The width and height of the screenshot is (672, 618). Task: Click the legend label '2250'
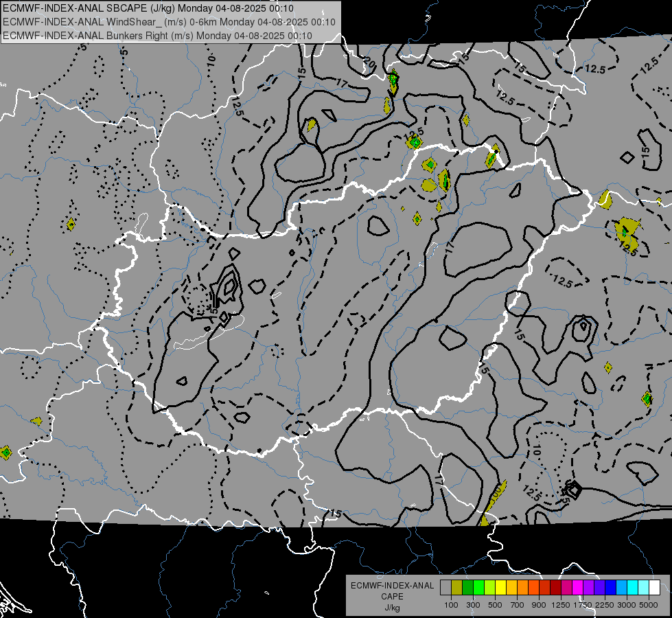pyautogui.click(x=605, y=605)
